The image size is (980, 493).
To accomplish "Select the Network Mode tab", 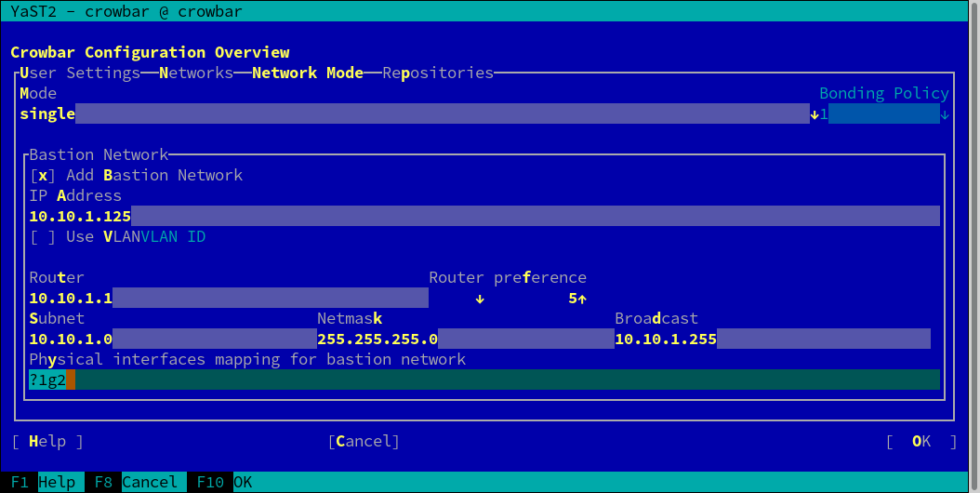I will [307, 73].
